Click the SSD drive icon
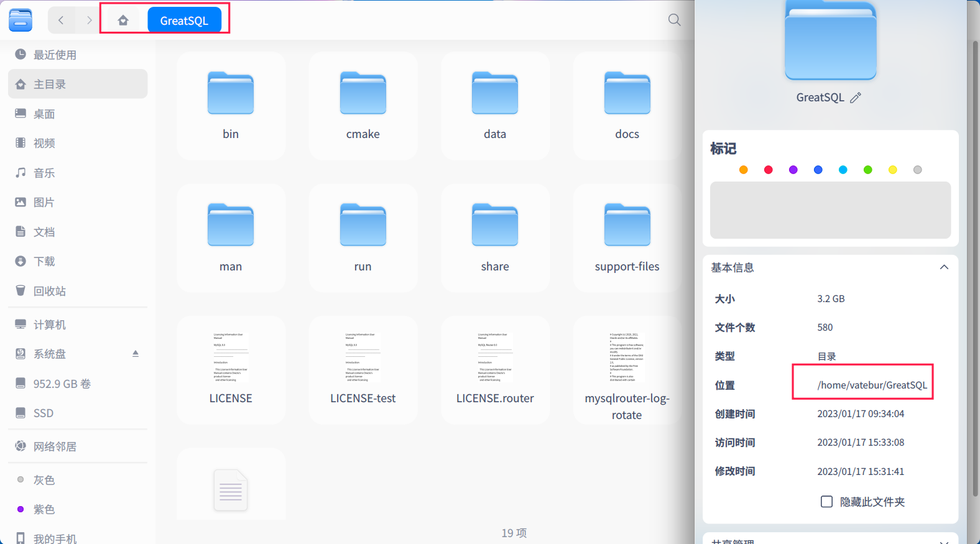Screen dimensions: 980x544 [21, 413]
